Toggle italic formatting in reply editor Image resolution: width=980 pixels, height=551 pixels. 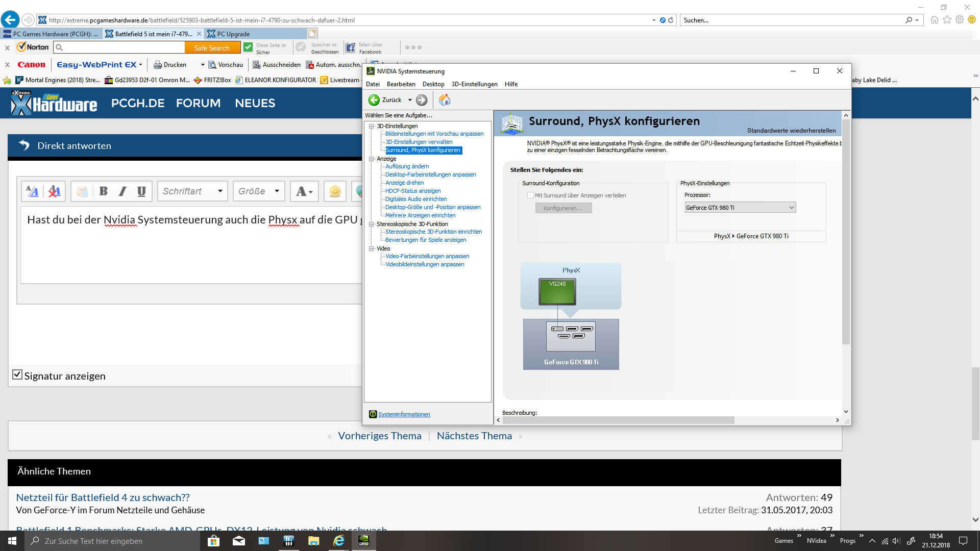(122, 191)
